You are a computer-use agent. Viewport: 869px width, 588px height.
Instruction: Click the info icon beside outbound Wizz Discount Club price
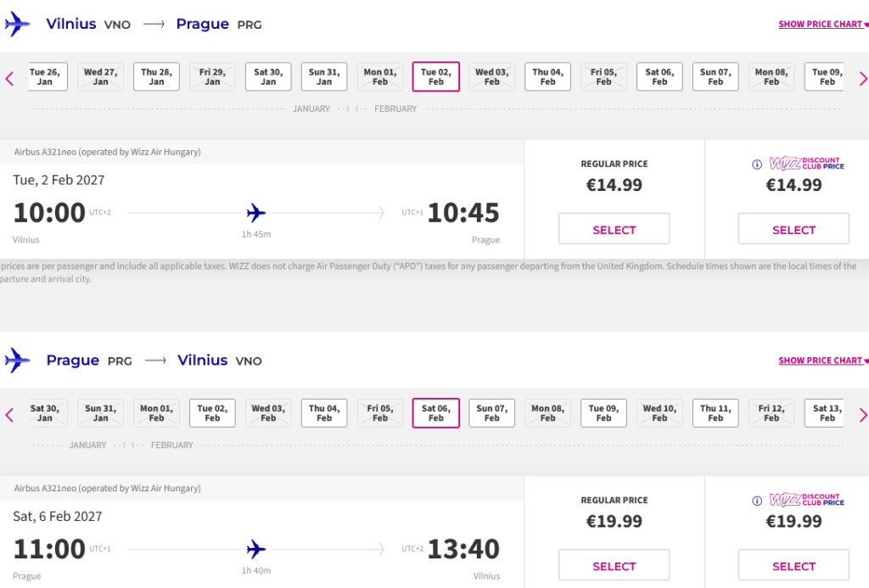click(x=756, y=165)
